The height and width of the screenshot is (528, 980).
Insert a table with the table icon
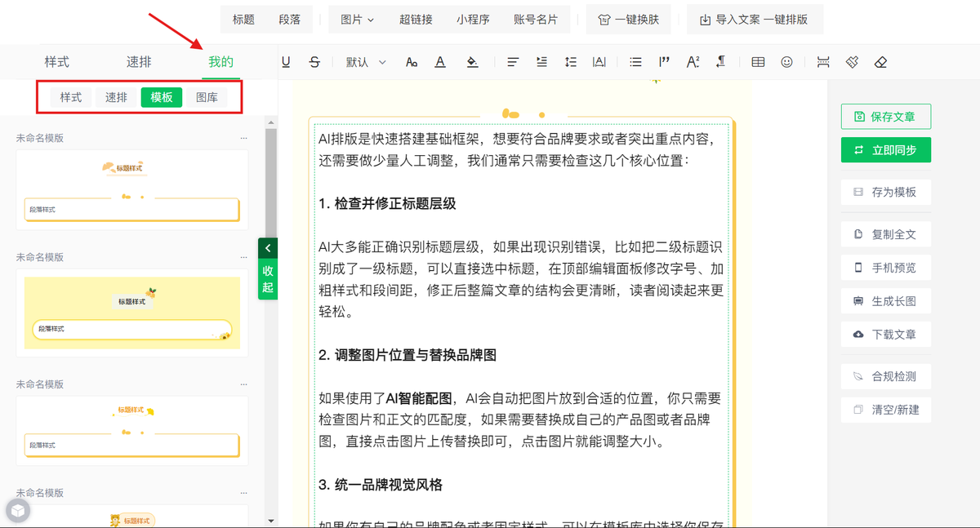(758, 62)
